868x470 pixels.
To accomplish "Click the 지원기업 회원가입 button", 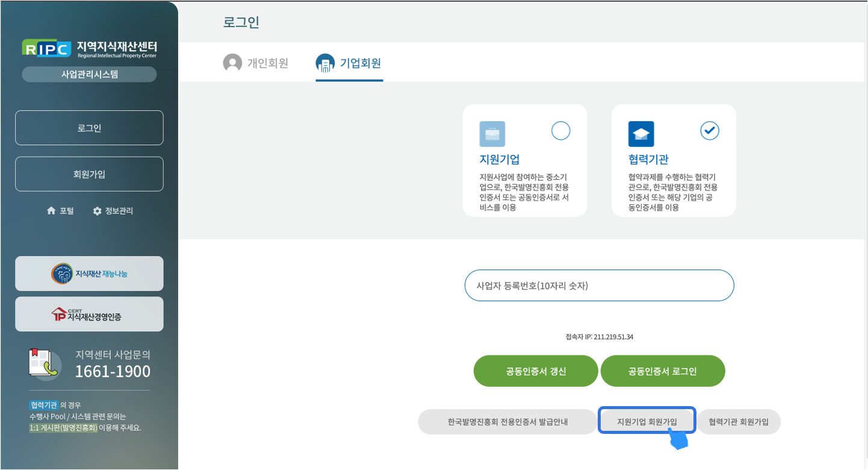I will 647,422.
